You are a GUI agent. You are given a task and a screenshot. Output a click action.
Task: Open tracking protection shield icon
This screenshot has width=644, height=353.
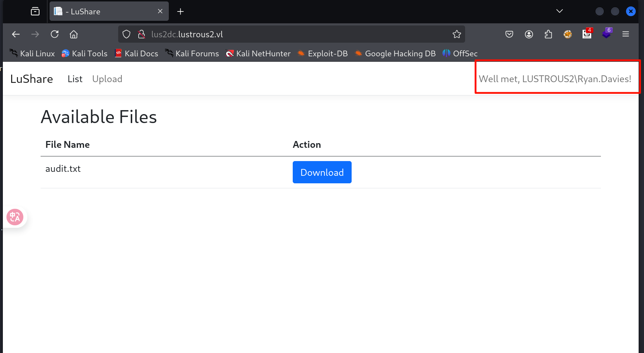(x=126, y=34)
